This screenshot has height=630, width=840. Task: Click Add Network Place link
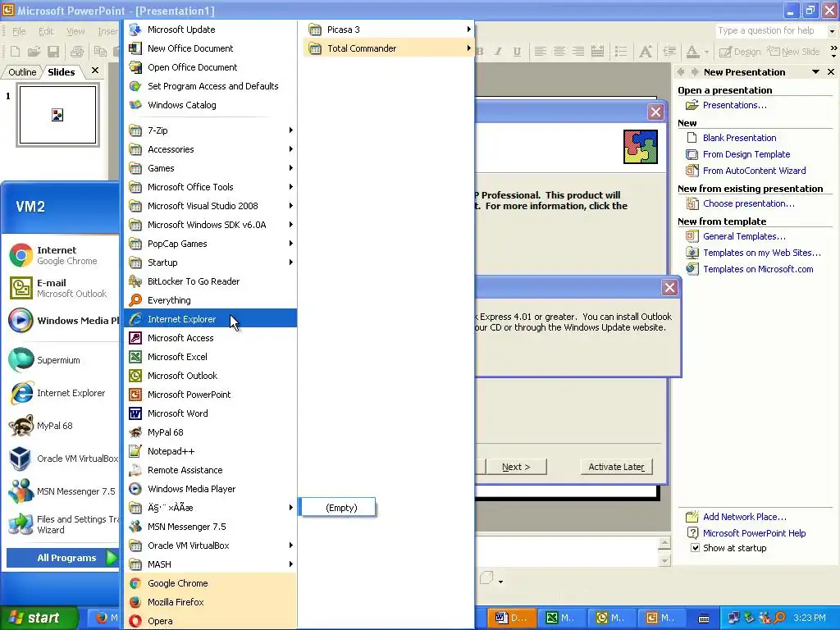tap(745, 517)
